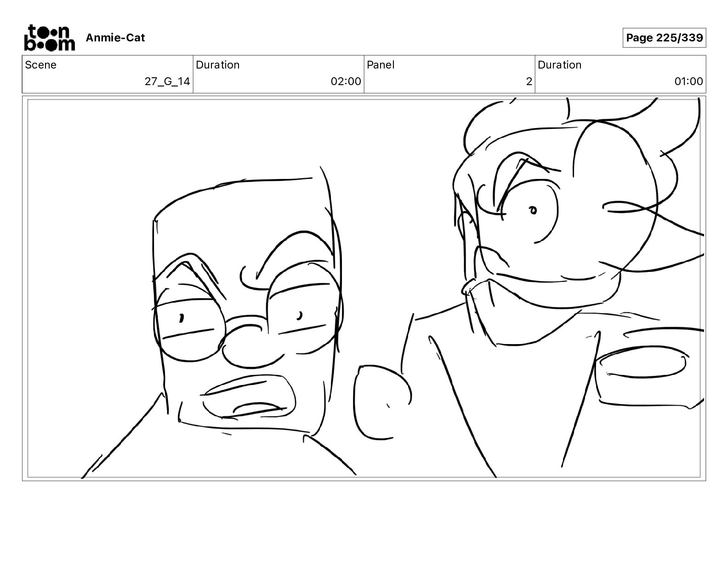
Task: Click the Toon Boom logo
Action: point(49,38)
